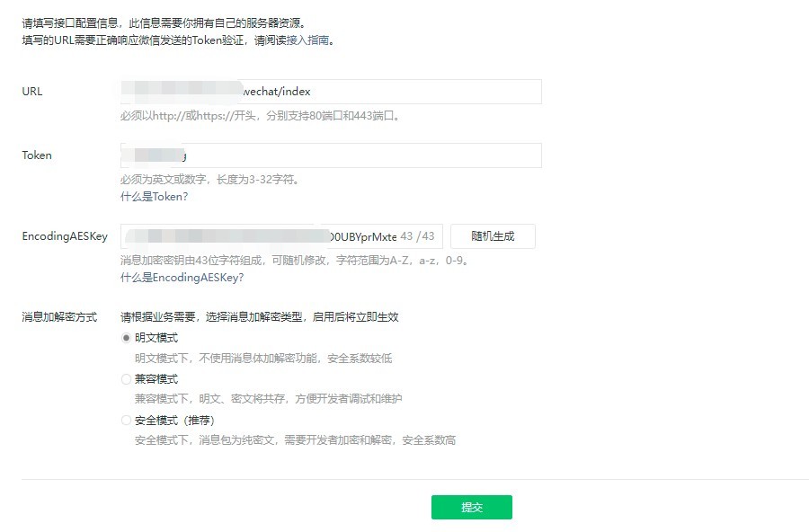Click the URL field label
Viewport: 809px width, 532px height.
(x=32, y=92)
